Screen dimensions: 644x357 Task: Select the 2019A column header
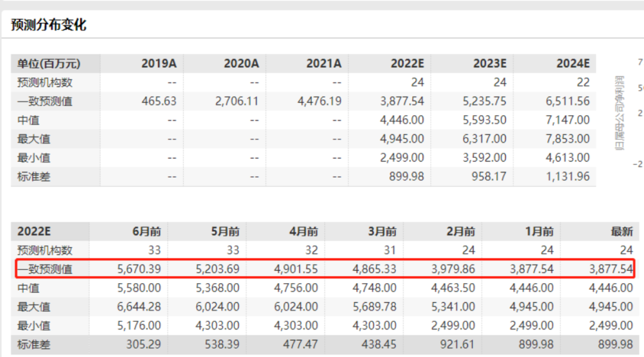(x=159, y=64)
